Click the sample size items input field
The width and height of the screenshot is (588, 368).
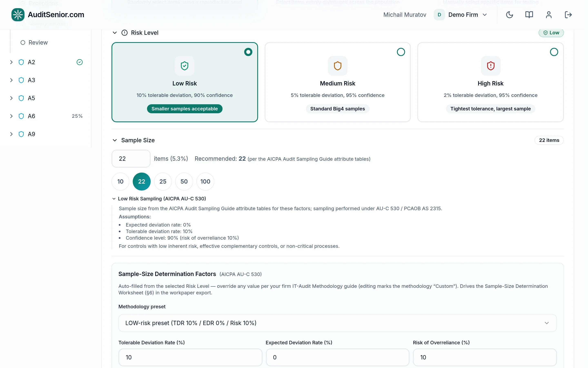point(131,159)
